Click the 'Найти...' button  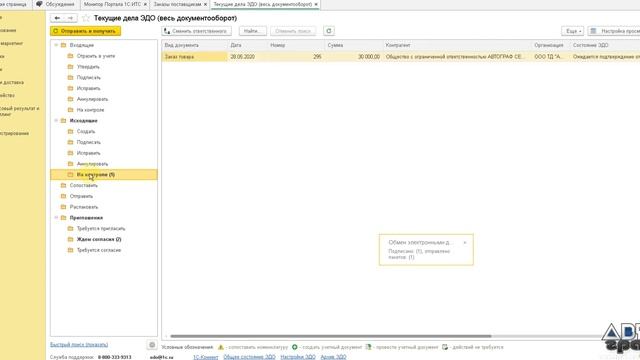click(x=253, y=31)
